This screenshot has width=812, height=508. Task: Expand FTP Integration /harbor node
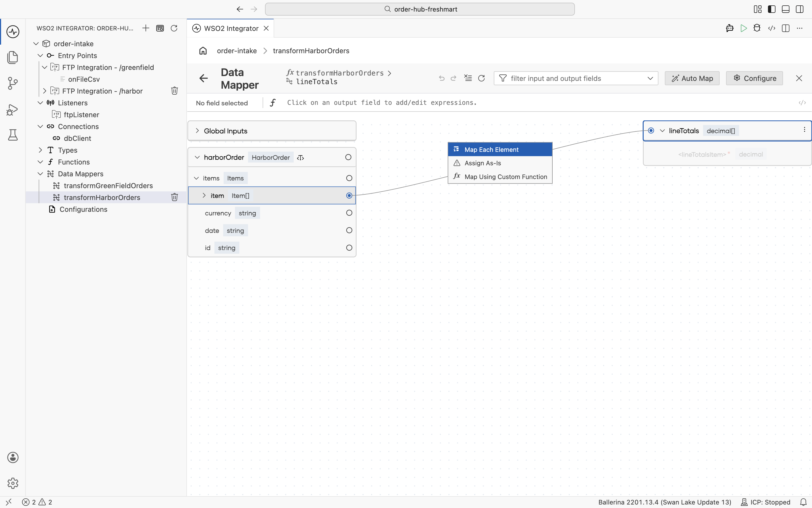click(45, 91)
